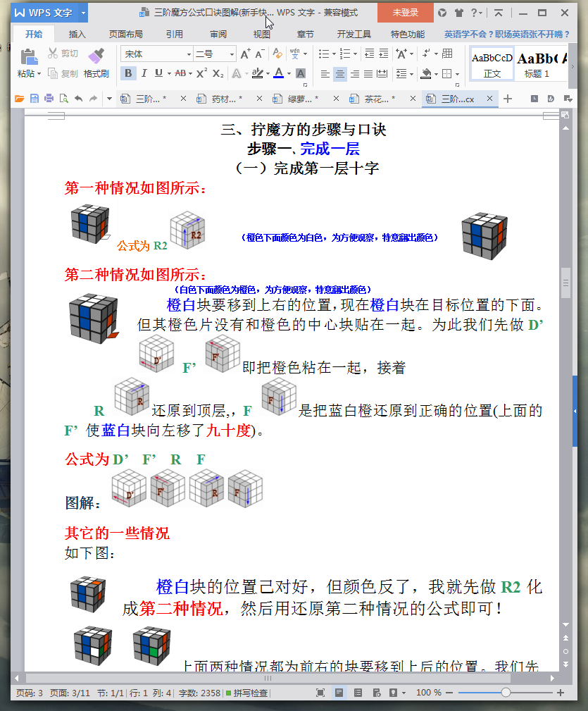Open the Paste dropdown arrow
588x711 pixels.
tap(39, 73)
